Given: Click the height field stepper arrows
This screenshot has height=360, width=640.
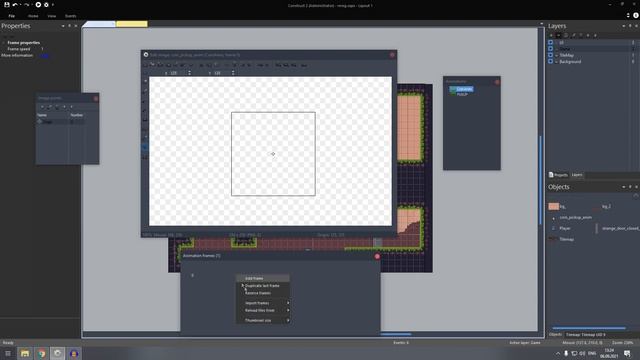Looking at the screenshot, I should pyautogui.click(x=233, y=73).
